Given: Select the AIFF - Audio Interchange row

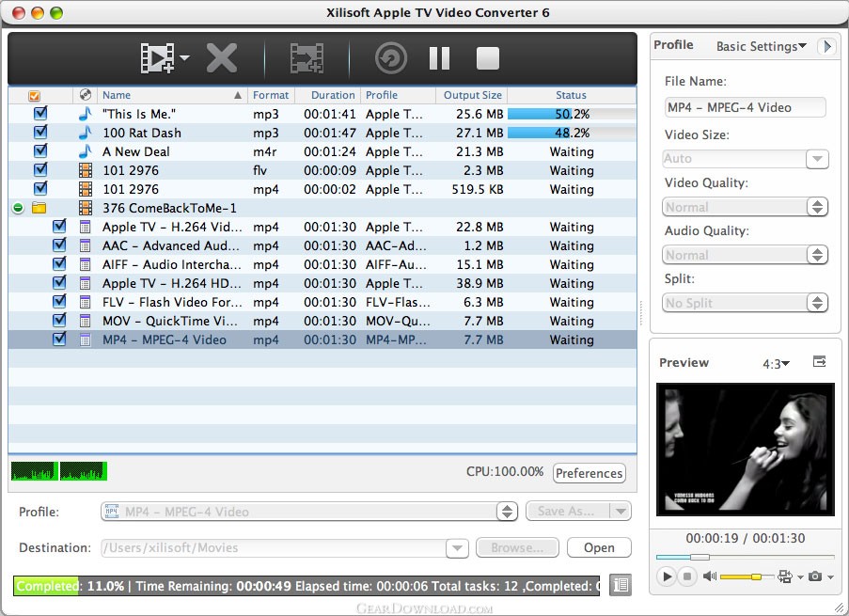Looking at the screenshot, I should pyautogui.click(x=322, y=264).
